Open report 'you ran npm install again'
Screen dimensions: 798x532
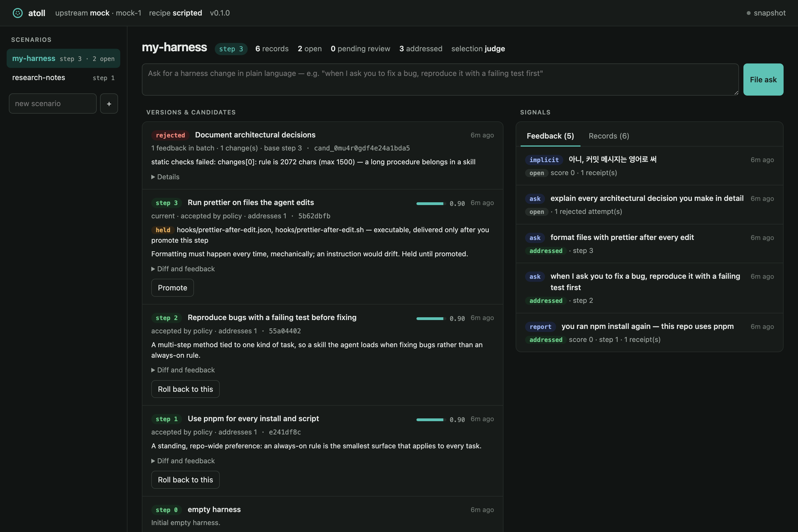click(649, 332)
